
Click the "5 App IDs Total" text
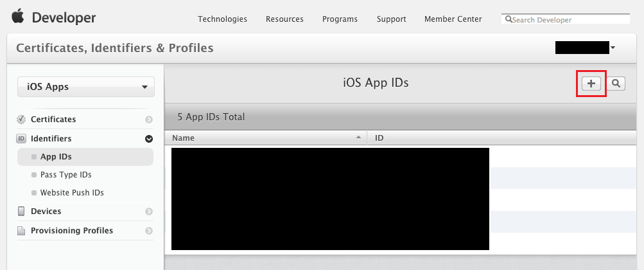click(x=211, y=117)
